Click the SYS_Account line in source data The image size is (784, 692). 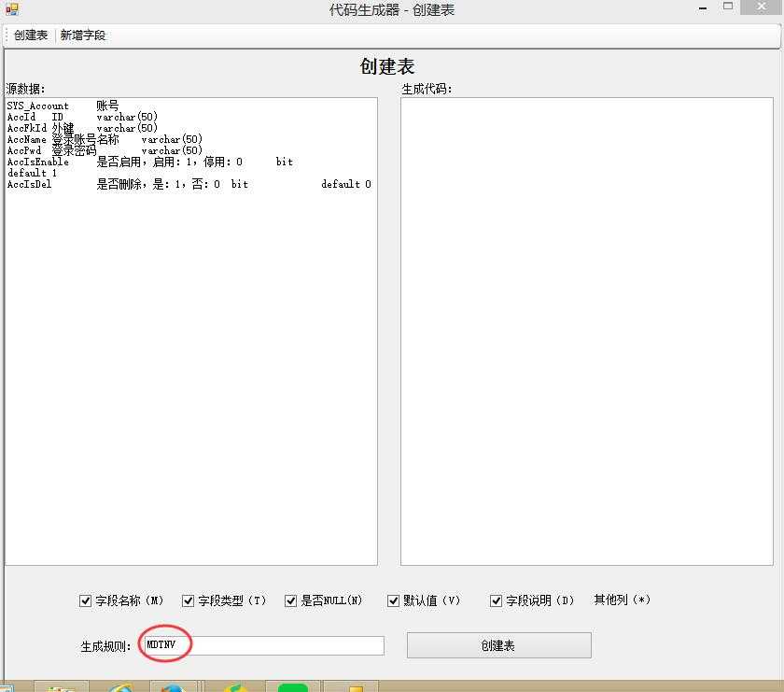[x=63, y=106]
